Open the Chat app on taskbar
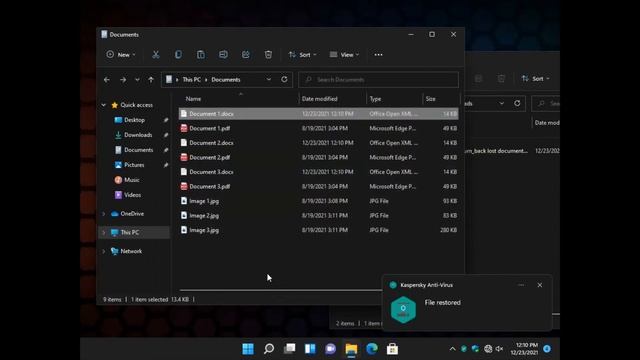Screen dimensions: 640x360 pyautogui.click(x=331, y=349)
